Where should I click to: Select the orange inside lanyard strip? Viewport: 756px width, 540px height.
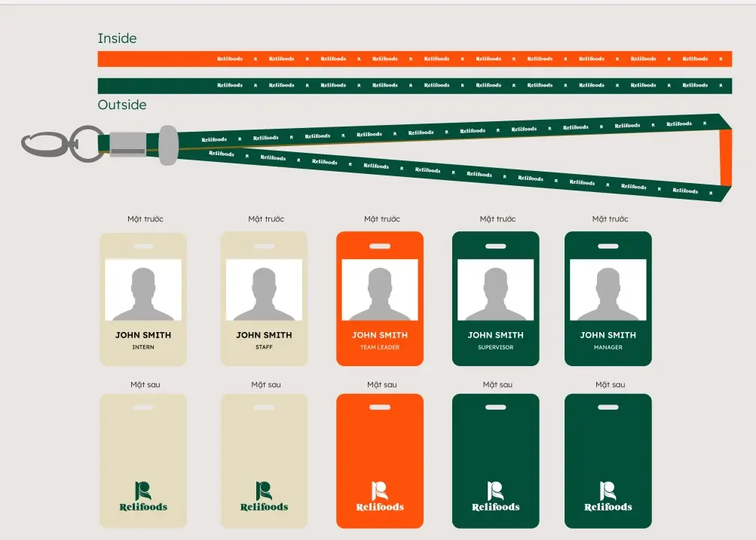[x=415, y=59]
